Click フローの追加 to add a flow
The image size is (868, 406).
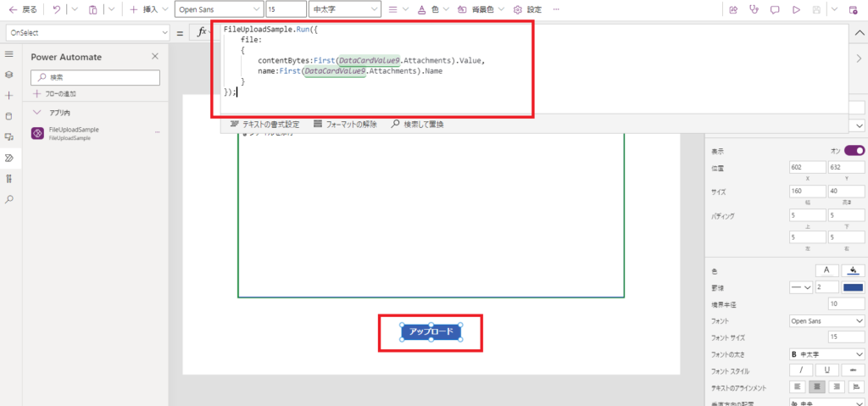tap(55, 94)
